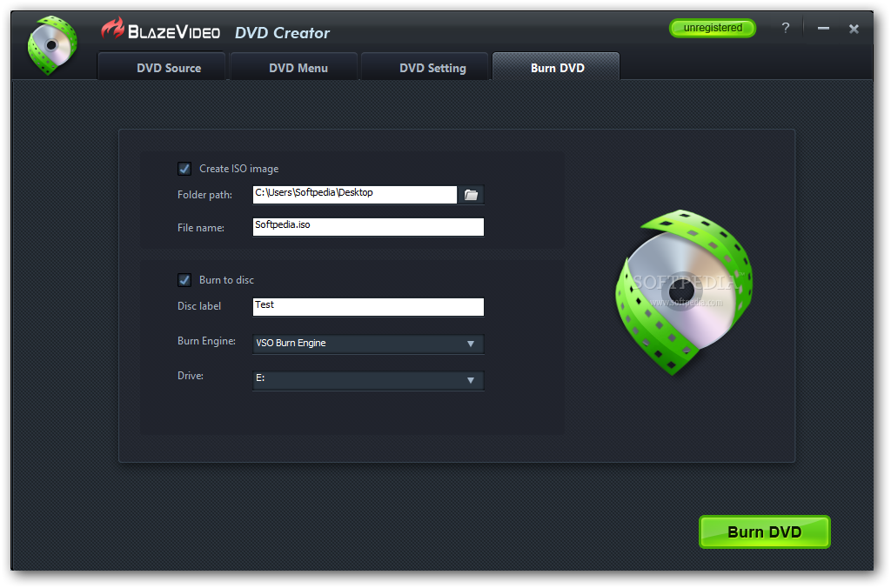Click the unregistered status button
Image resolution: width=891 pixels, height=588 pixels.
click(x=713, y=28)
